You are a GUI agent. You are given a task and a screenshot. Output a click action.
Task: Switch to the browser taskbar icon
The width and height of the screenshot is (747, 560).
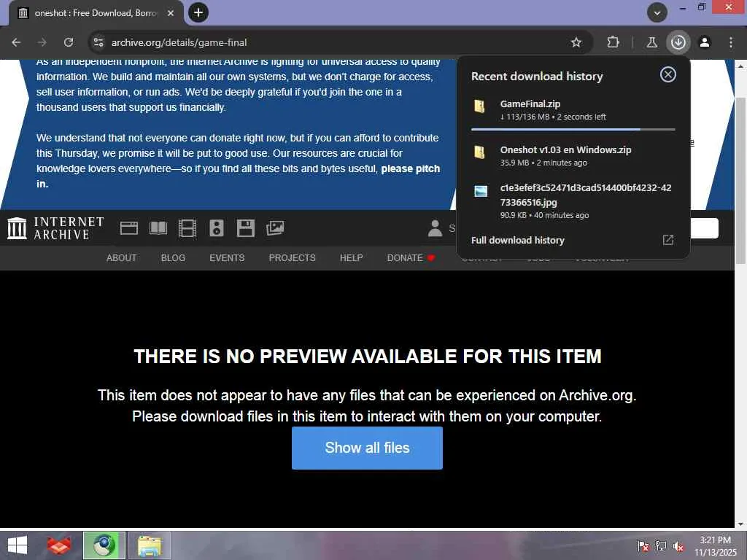[x=104, y=545]
